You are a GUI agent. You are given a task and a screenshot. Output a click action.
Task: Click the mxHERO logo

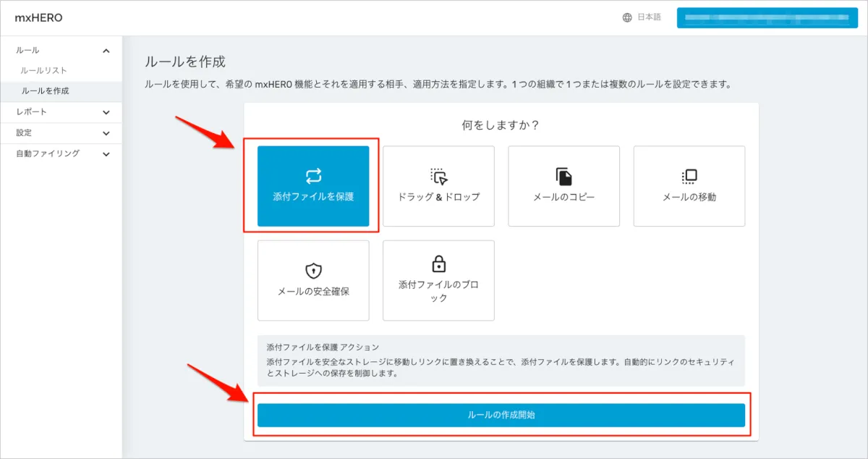point(38,17)
